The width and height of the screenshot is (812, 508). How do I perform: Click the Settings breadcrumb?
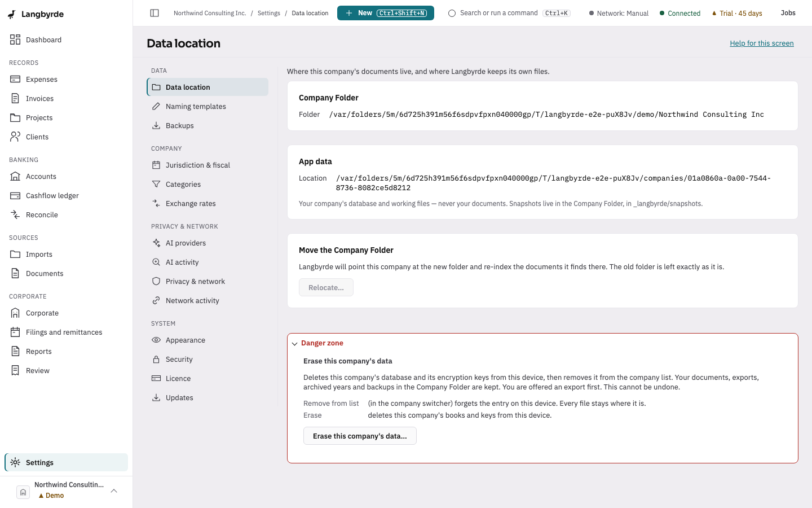point(269,13)
